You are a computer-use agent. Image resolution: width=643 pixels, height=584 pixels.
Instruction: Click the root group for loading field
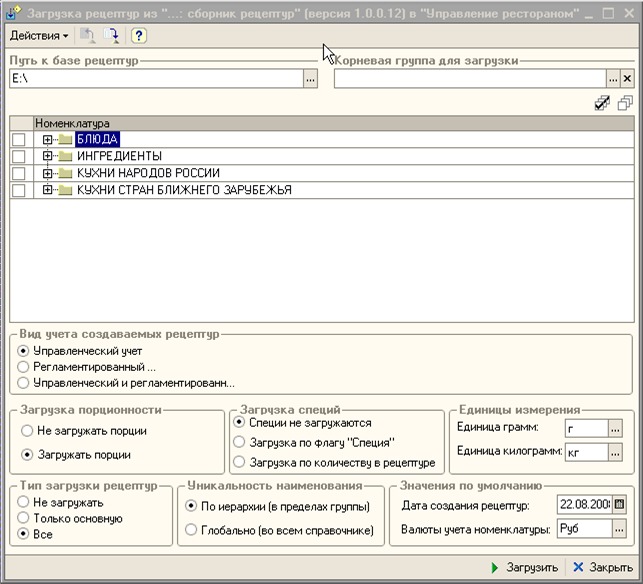[470, 78]
